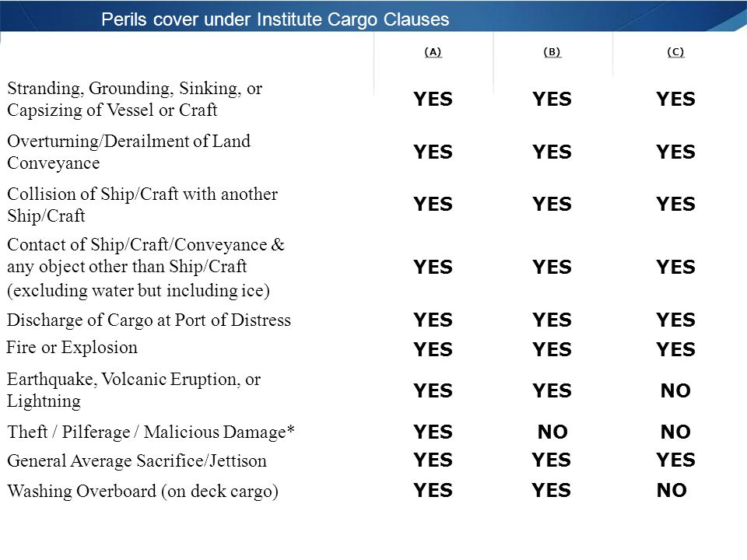Click the slide title Perils cover heading
Image resolution: width=747 pixels, height=560 pixels.
click(275, 19)
